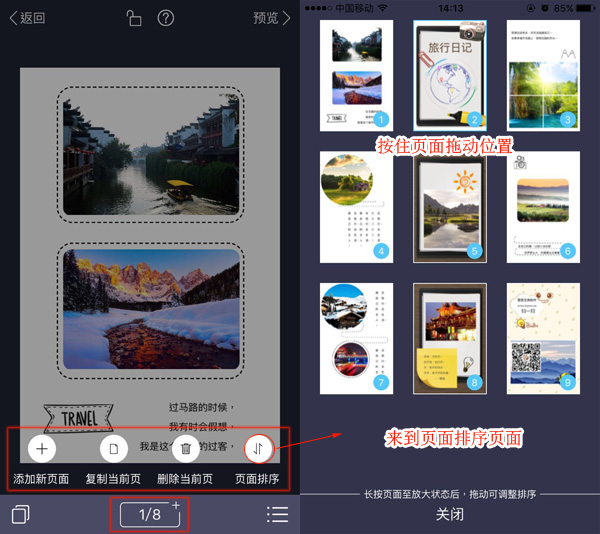This screenshot has width=600, height=534.
Task: Select the snowy mountain photo on canvas
Action: (x=151, y=309)
